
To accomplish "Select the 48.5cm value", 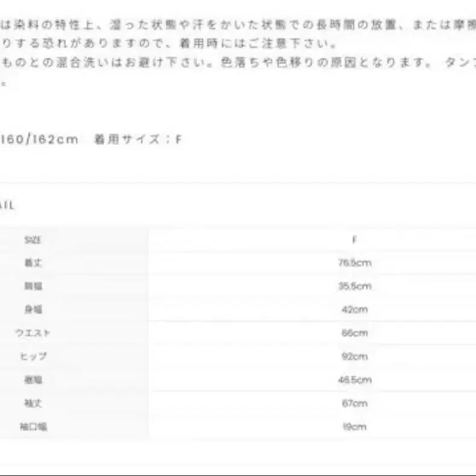I will coord(355,379).
